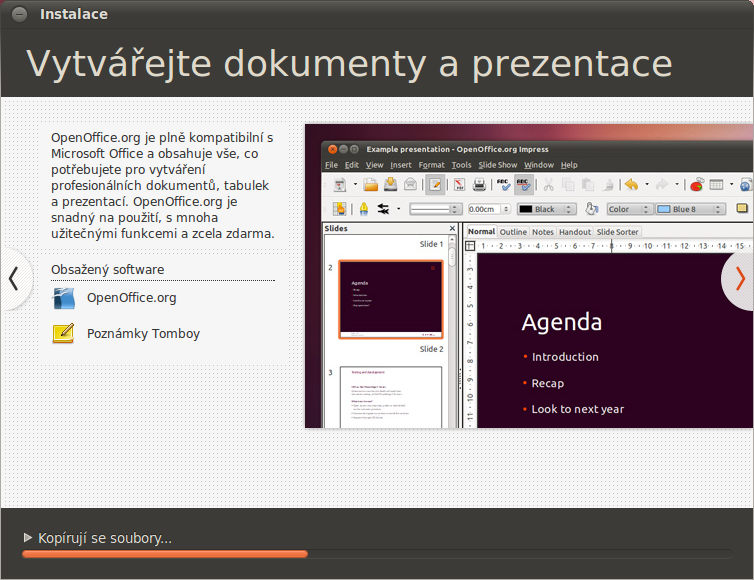Click the Cut scissors icon
Viewport: 754px width, 580px height.
548,184
